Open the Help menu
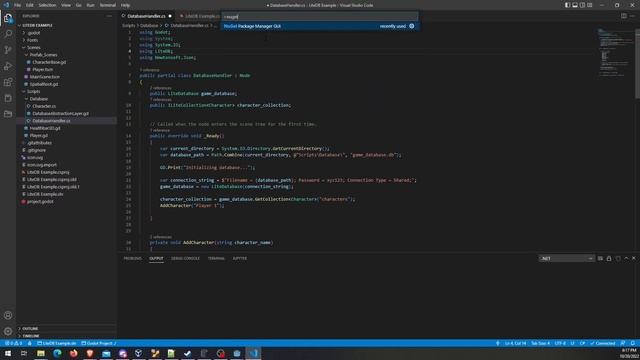The height and width of the screenshot is (360, 640). click(x=125, y=5)
